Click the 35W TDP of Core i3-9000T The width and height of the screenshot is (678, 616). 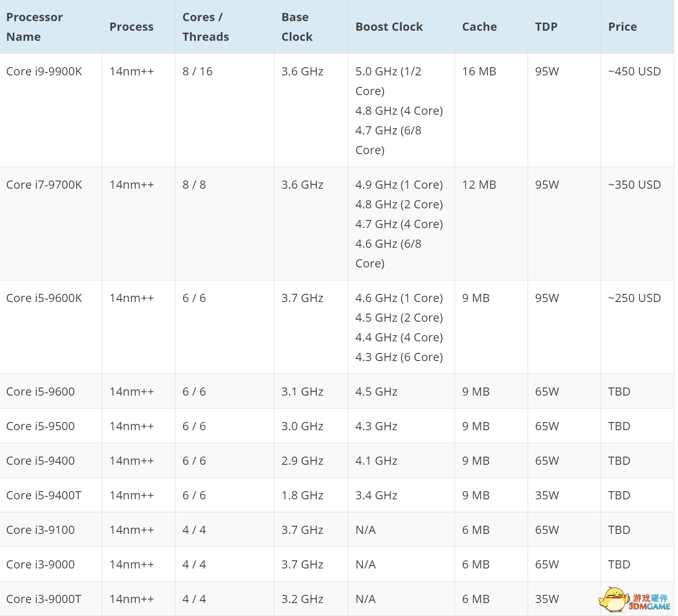547,599
